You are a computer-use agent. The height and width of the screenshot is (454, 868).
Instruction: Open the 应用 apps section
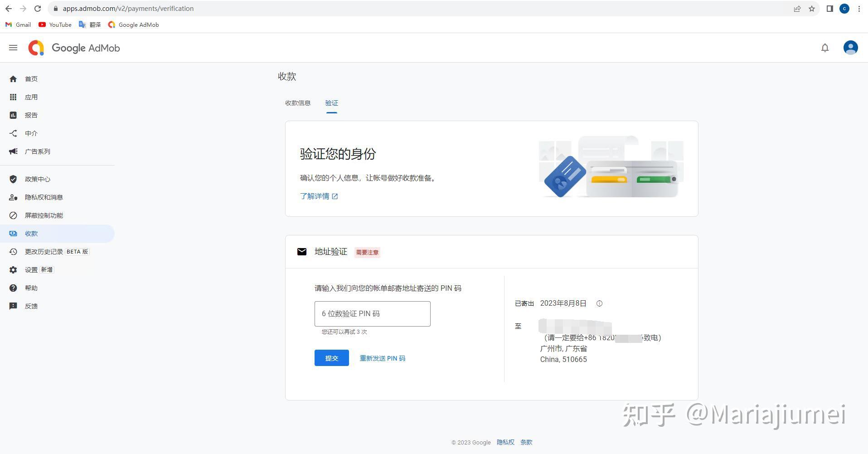pyautogui.click(x=31, y=97)
